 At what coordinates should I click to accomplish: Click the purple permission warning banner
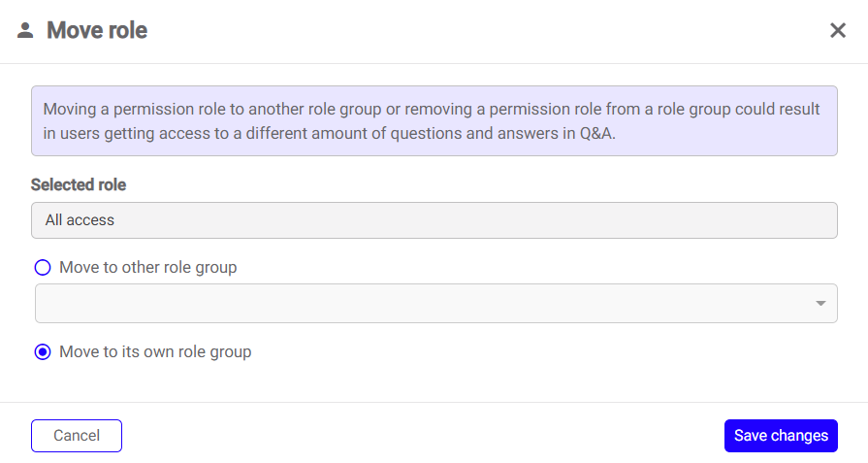(434, 120)
